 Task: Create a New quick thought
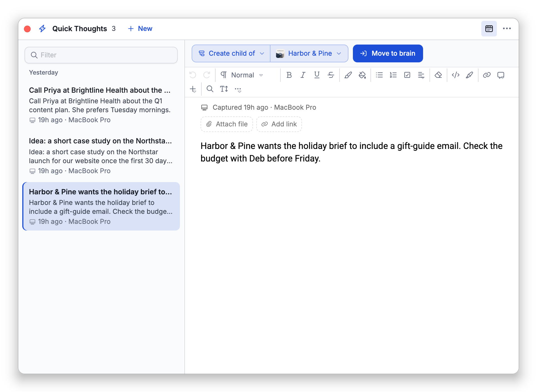tap(140, 29)
